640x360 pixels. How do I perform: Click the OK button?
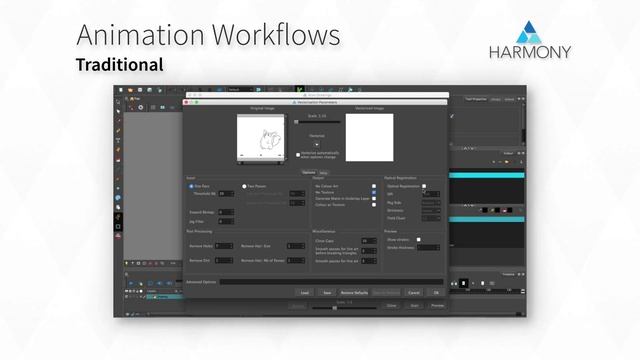(x=436, y=293)
